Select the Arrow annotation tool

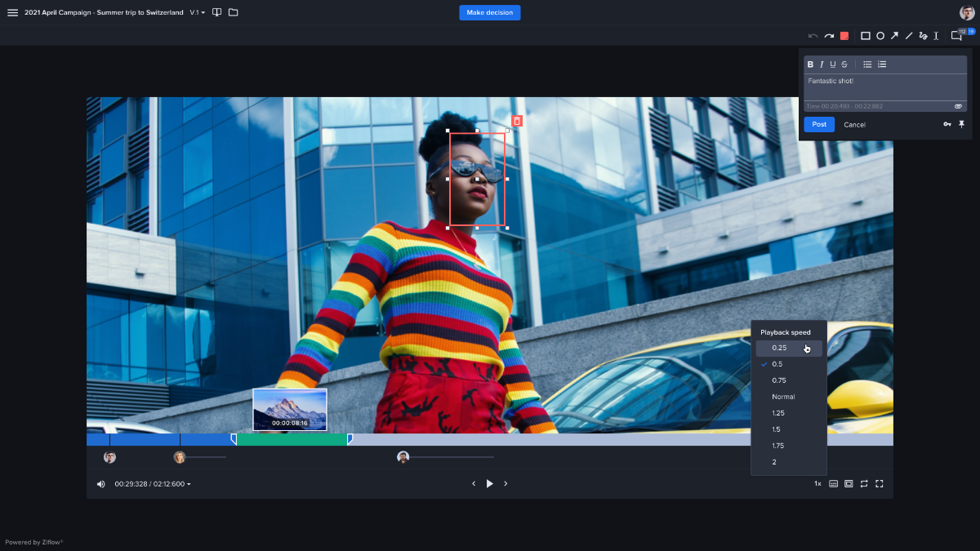(x=895, y=36)
